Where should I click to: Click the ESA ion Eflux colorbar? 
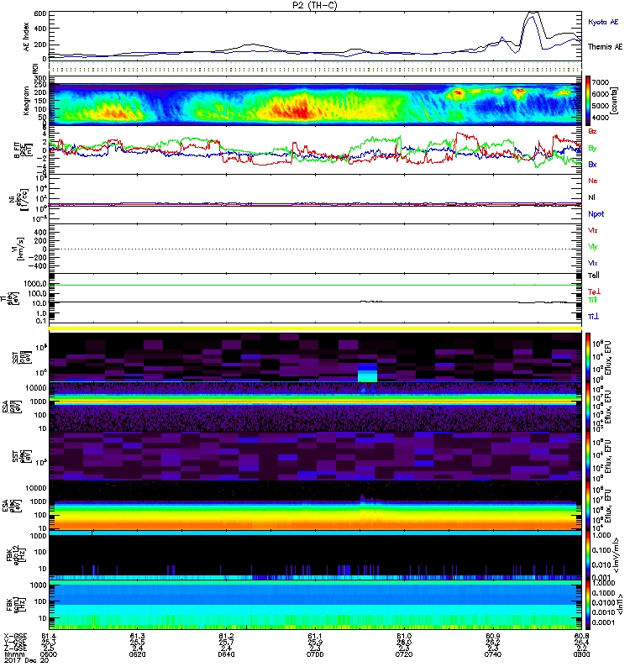[x=588, y=407]
